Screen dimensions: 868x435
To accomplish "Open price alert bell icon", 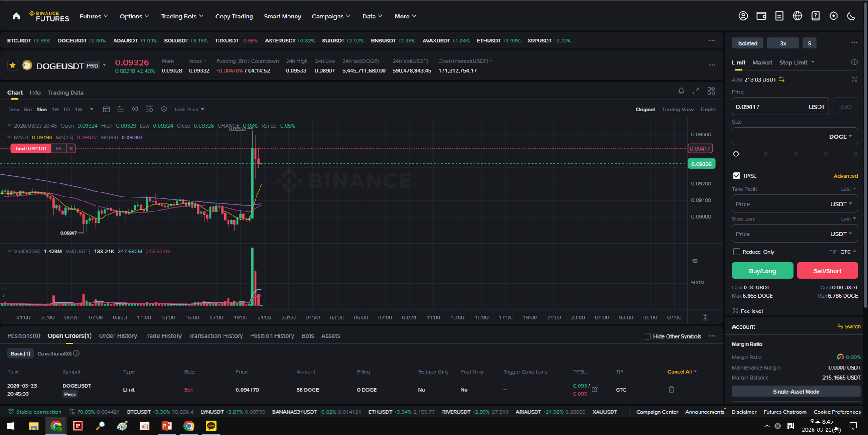I will 681,91.
